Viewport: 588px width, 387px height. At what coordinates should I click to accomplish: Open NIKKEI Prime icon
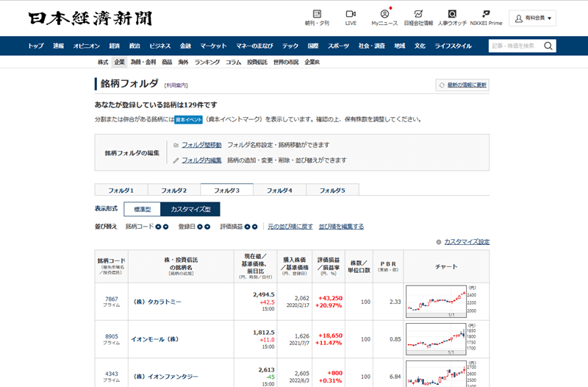(x=486, y=15)
